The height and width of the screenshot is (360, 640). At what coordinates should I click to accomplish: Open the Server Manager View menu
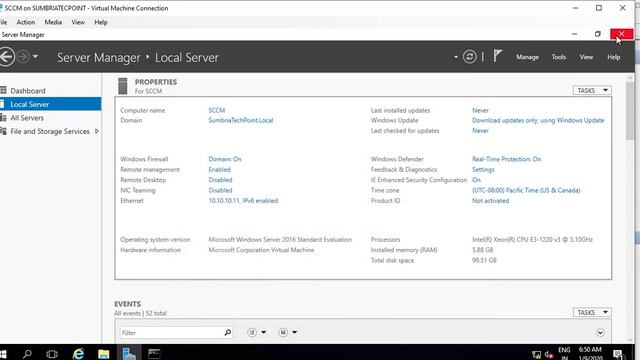586,57
